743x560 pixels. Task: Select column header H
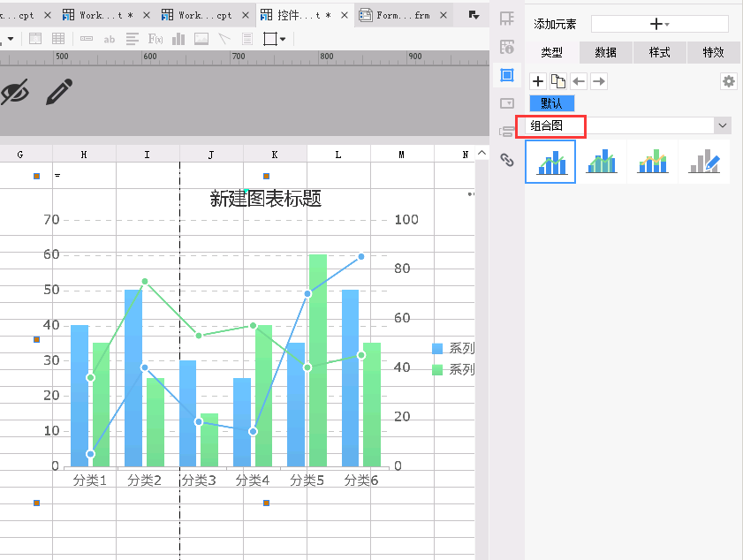point(84,155)
